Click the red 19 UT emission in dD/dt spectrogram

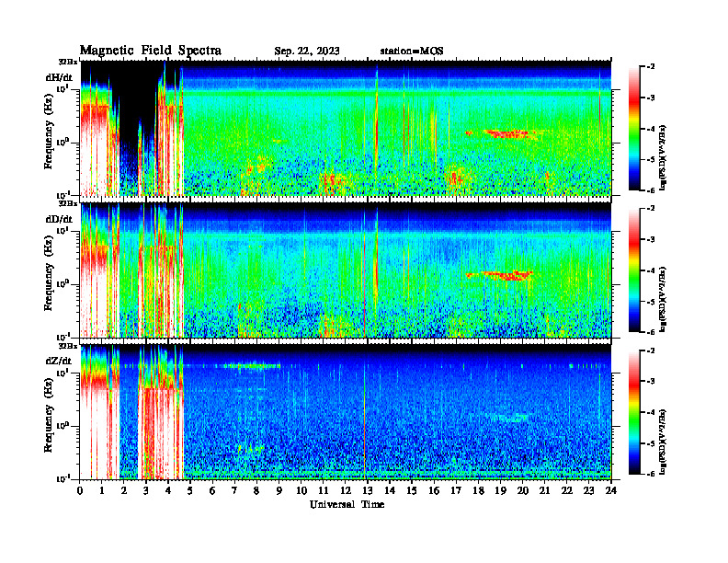click(506, 275)
